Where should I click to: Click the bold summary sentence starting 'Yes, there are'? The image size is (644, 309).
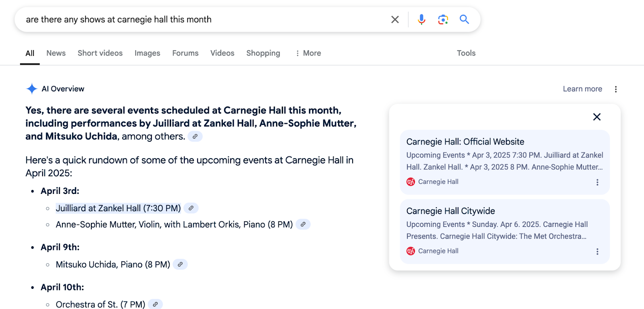point(191,123)
